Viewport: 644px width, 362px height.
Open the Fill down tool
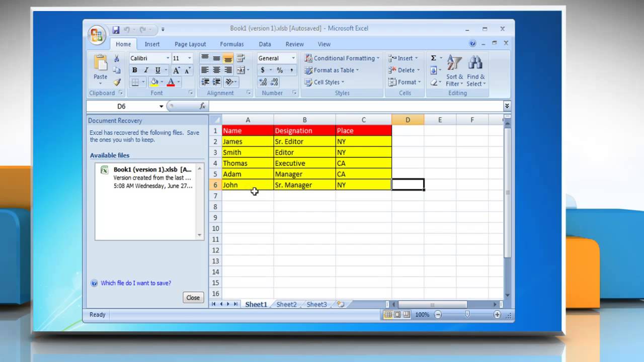click(x=433, y=70)
